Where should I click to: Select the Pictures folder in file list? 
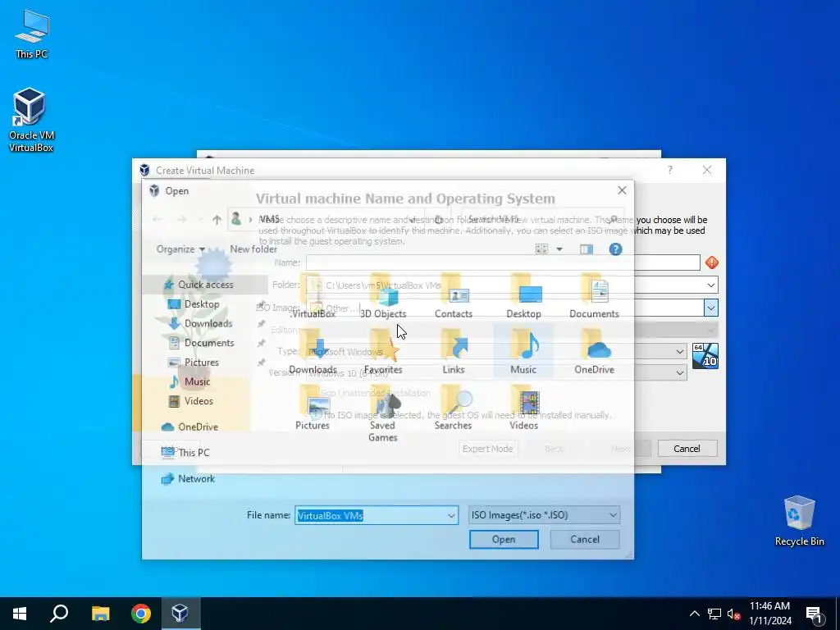(313, 409)
